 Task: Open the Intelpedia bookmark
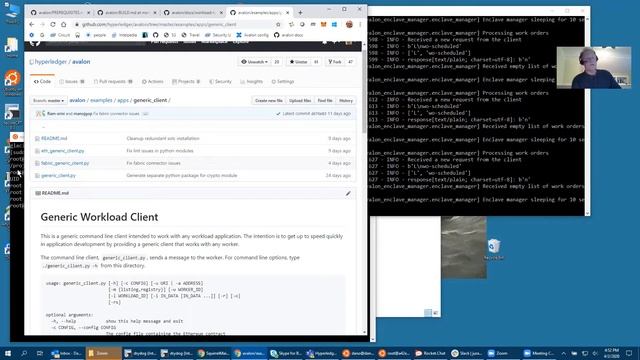coord(124,35)
